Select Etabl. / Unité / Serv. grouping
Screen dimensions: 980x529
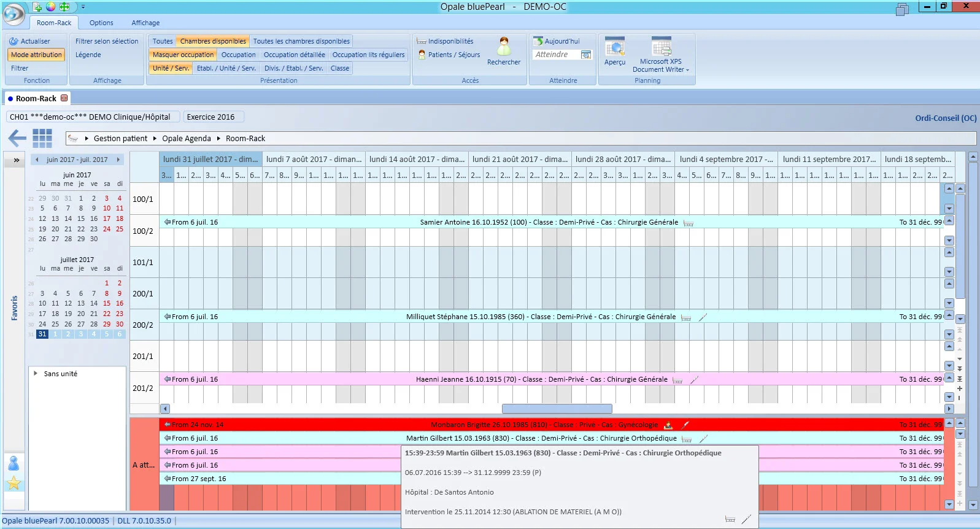coord(226,68)
